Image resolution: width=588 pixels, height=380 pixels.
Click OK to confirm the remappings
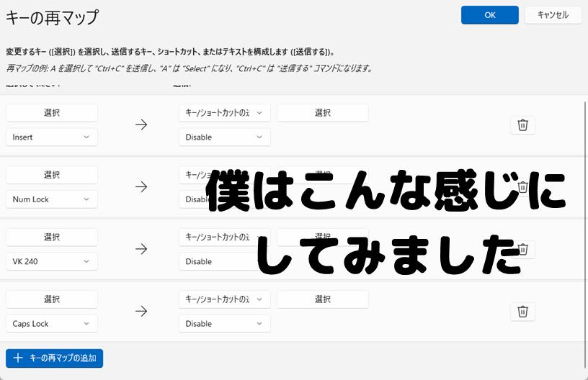pyautogui.click(x=489, y=15)
